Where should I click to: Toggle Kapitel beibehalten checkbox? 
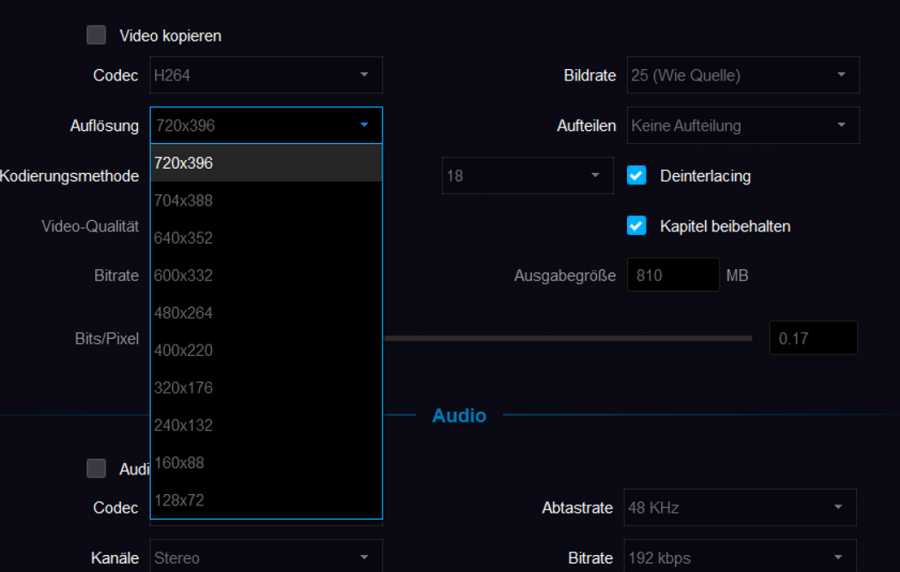point(636,226)
